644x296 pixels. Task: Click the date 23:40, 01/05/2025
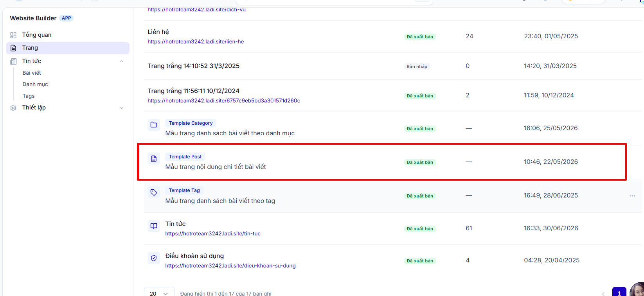point(551,36)
